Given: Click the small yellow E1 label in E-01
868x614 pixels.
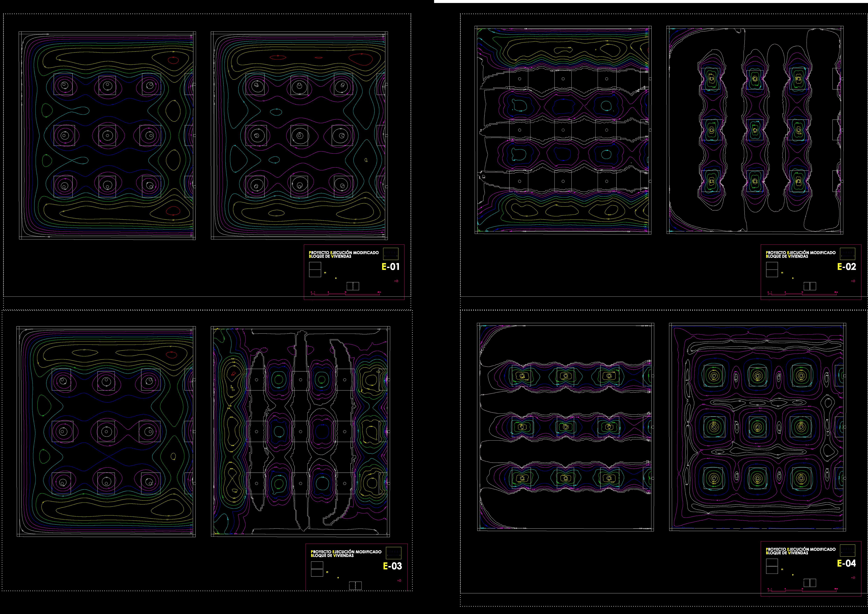Looking at the screenshot, I should pyautogui.click(x=325, y=272).
